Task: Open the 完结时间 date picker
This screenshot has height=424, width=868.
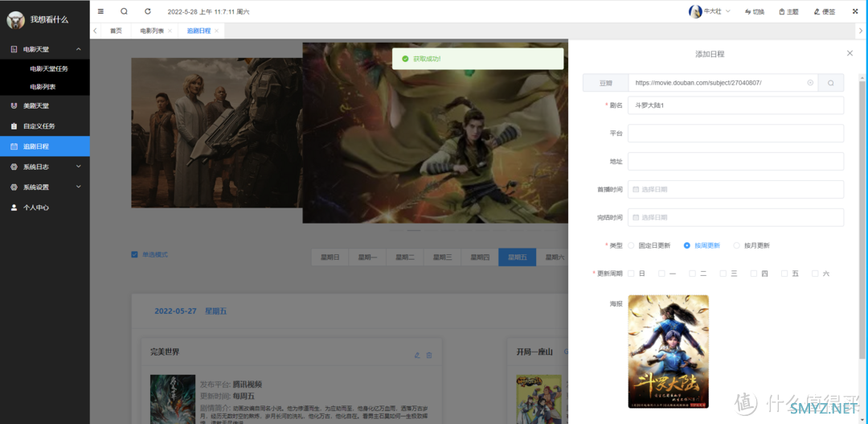Action: pos(735,217)
